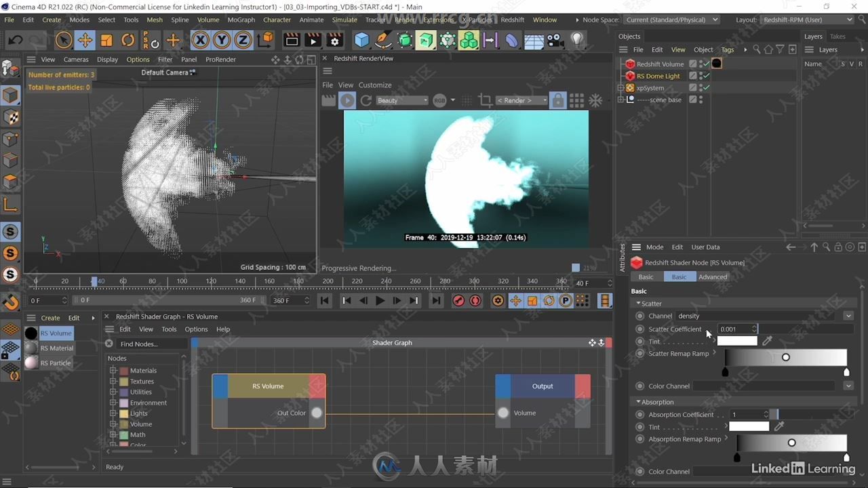The image size is (868, 488).
Task: Click RenderView refresh icon
Action: coord(366,100)
